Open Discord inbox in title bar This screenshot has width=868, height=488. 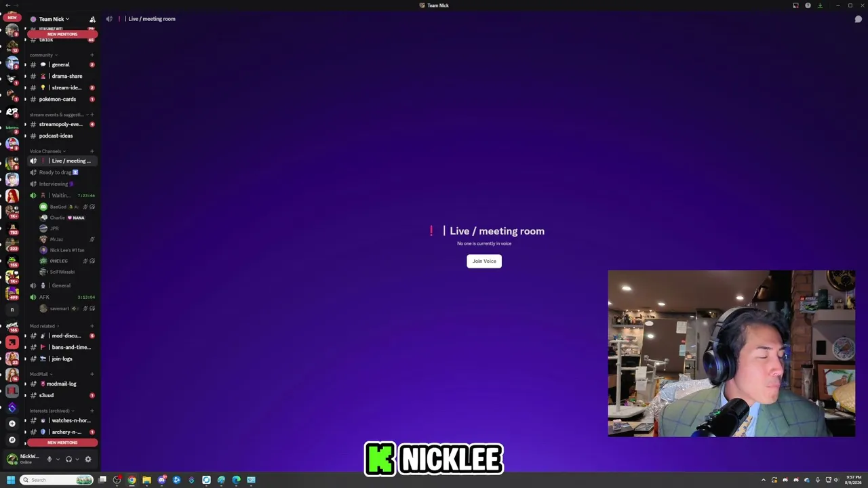[x=795, y=5]
